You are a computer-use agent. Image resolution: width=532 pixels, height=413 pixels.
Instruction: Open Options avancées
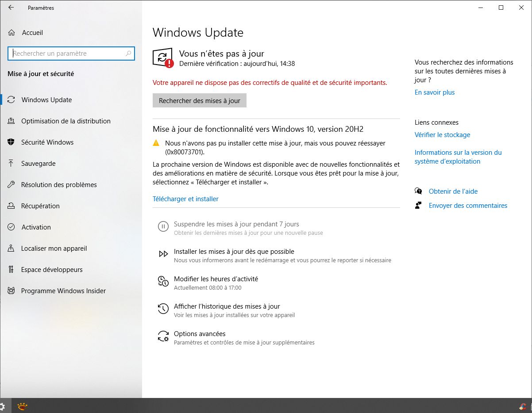pos(200,334)
